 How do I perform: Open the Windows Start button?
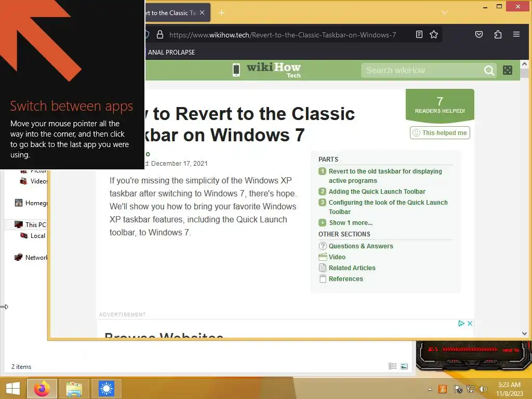point(12,389)
